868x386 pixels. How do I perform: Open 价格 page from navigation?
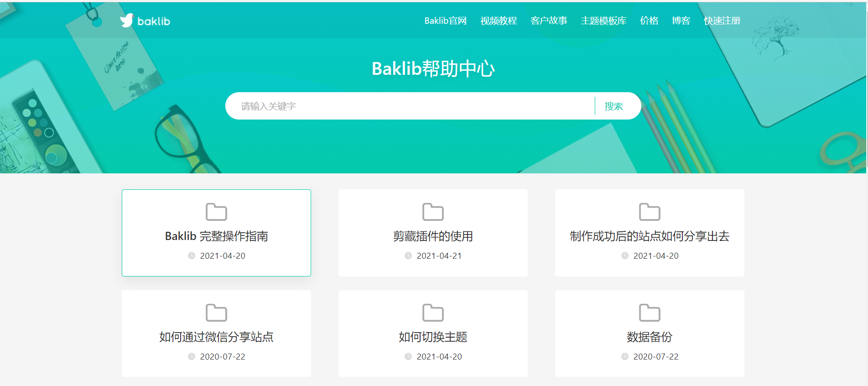(x=649, y=21)
